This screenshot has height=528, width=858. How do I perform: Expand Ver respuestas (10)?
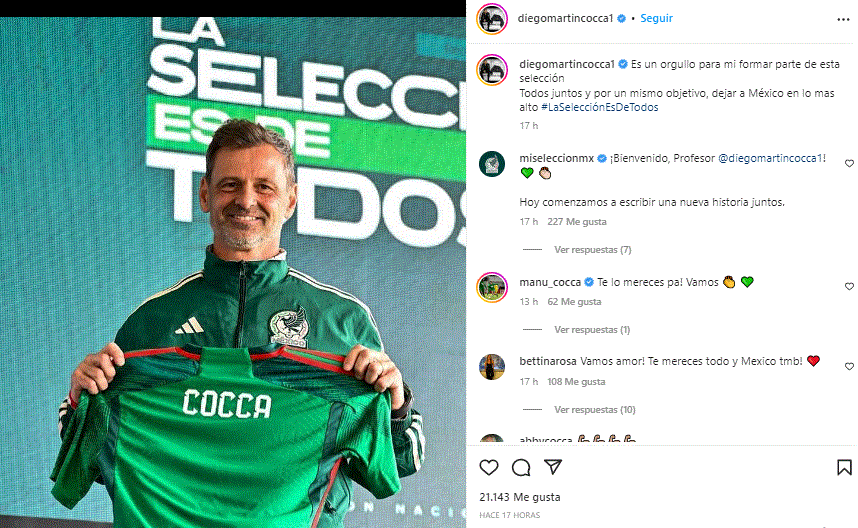(595, 409)
